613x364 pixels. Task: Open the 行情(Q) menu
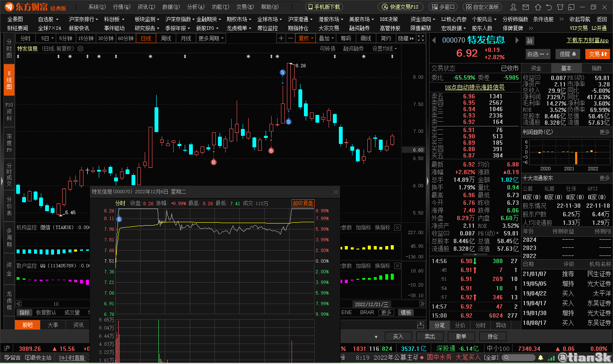tap(122, 7)
